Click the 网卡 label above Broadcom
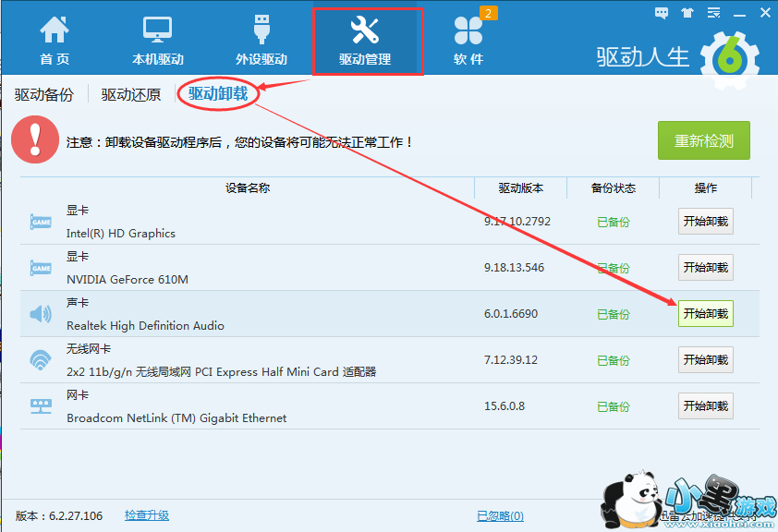The image size is (778, 532). click(78, 395)
